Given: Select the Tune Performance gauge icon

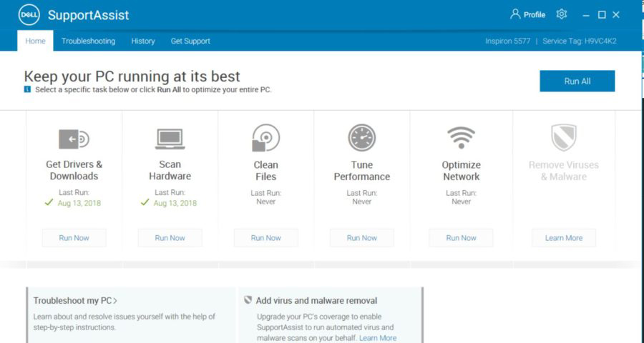Looking at the screenshot, I should [362, 138].
